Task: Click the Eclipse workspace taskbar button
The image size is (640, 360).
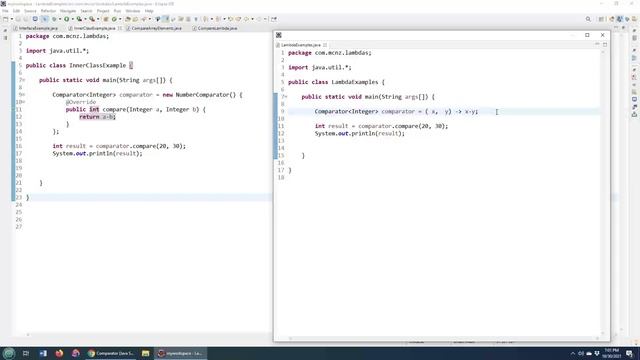Action: [180, 353]
